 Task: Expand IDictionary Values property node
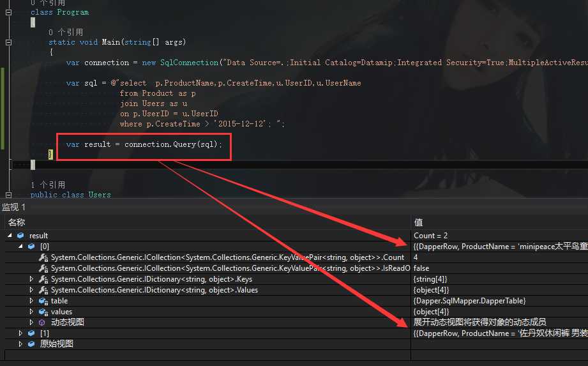pyautogui.click(x=32, y=290)
